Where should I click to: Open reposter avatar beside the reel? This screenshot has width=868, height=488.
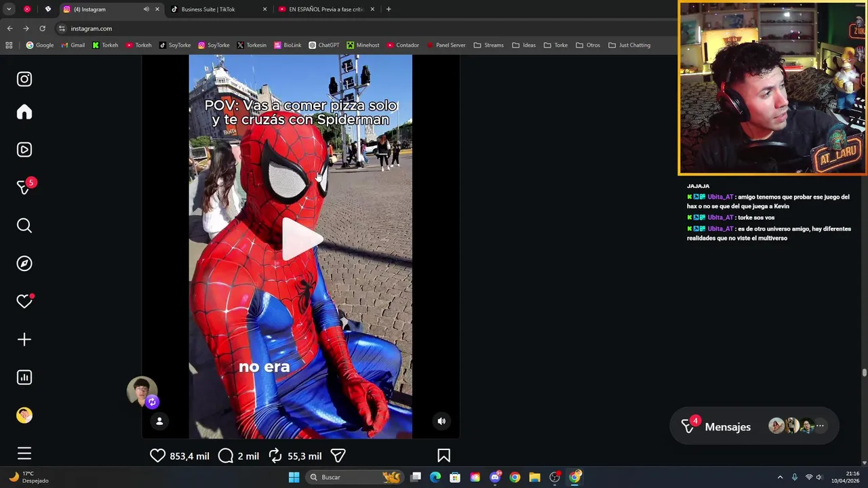(142, 392)
